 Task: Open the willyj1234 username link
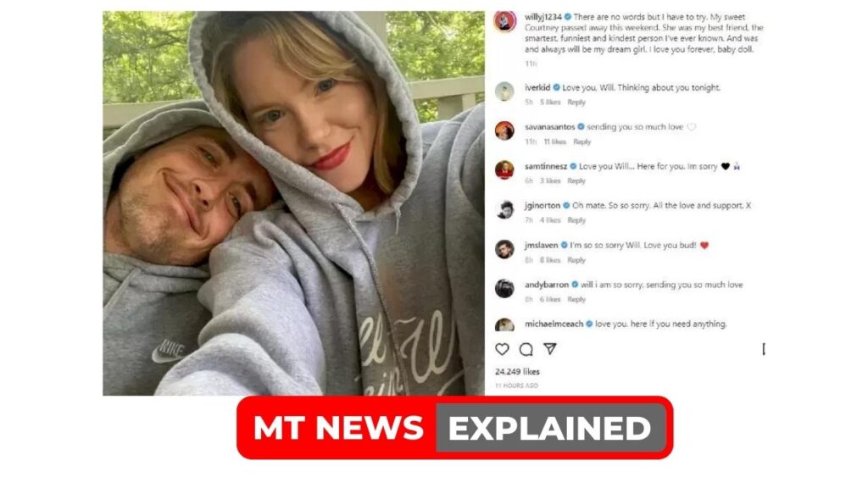543,17
